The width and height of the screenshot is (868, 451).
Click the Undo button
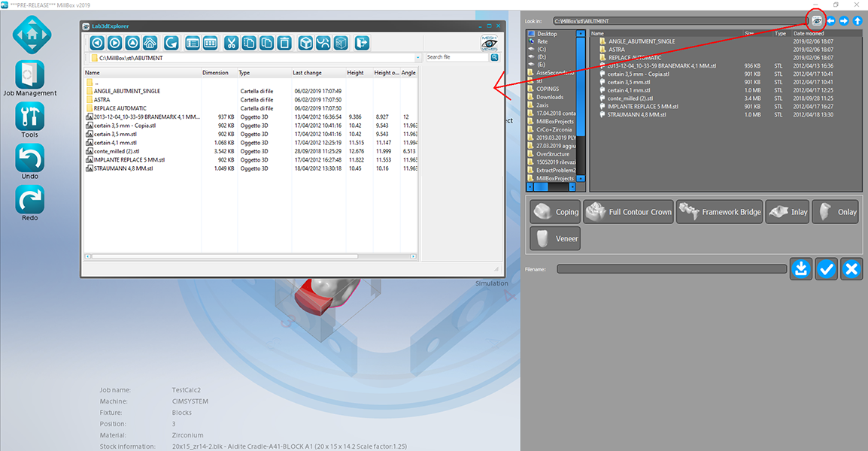tap(30, 162)
